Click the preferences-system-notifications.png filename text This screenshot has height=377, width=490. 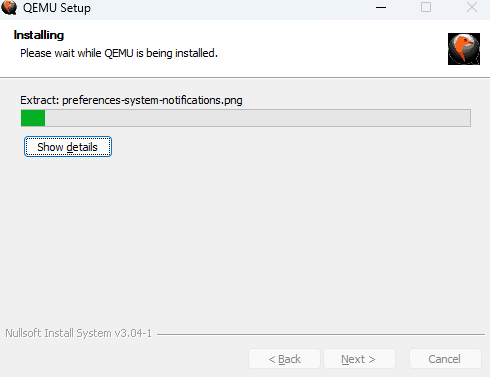(152, 100)
